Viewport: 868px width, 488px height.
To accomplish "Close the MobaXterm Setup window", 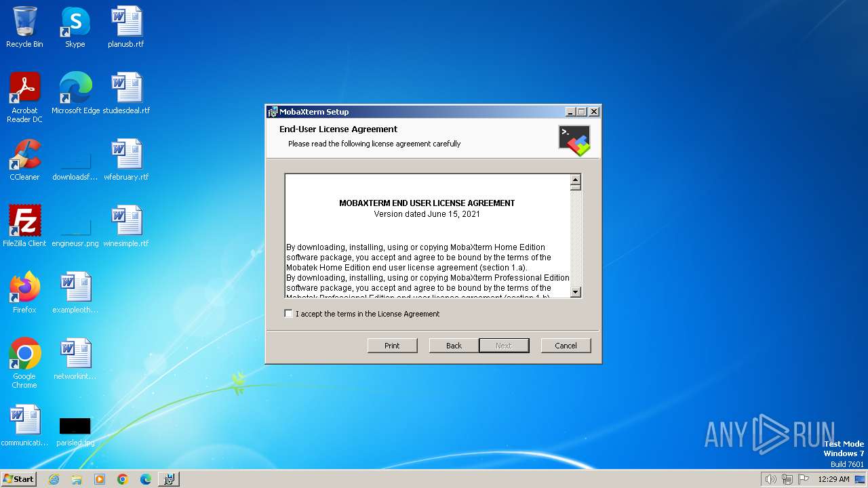I will pos(594,112).
